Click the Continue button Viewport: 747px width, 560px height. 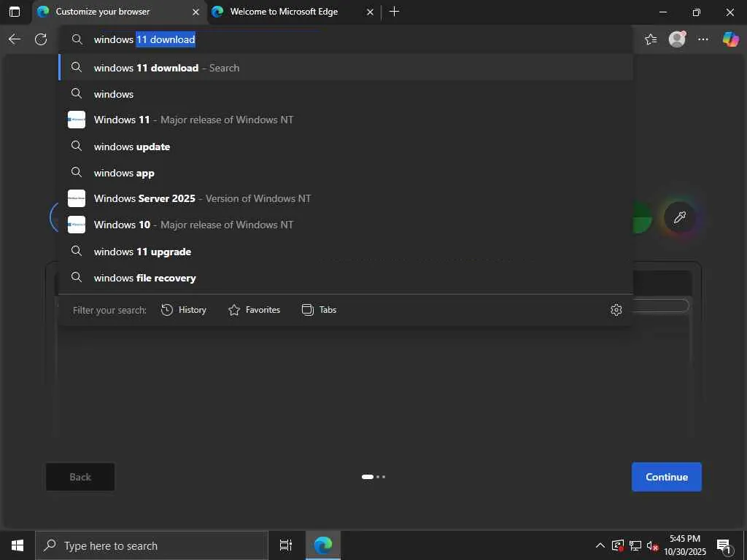667,477
